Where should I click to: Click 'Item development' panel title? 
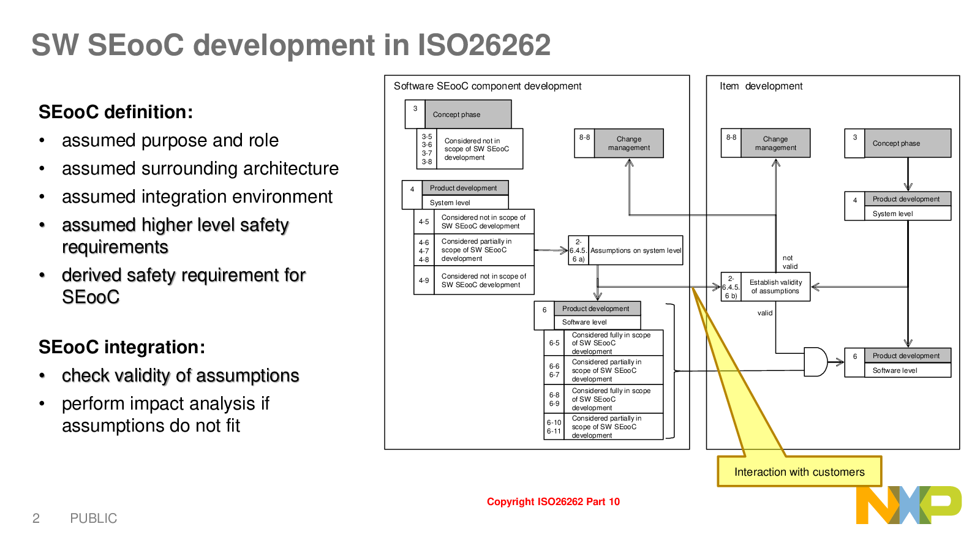(x=761, y=86)
